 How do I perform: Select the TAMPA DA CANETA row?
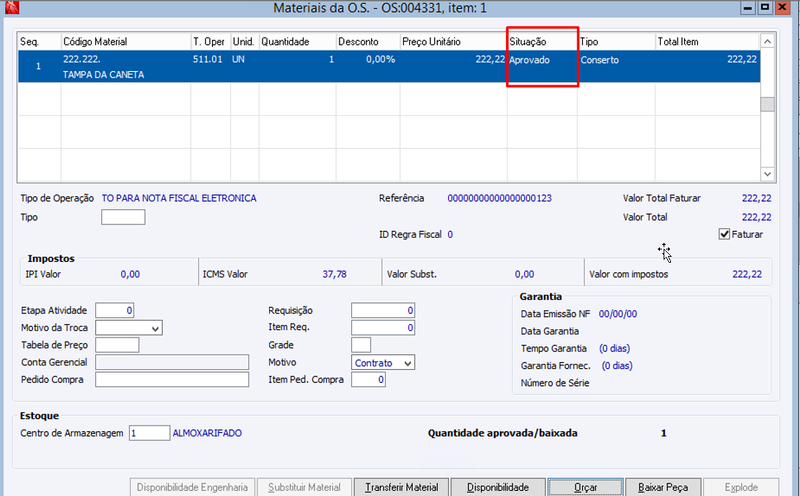point(389,66)
